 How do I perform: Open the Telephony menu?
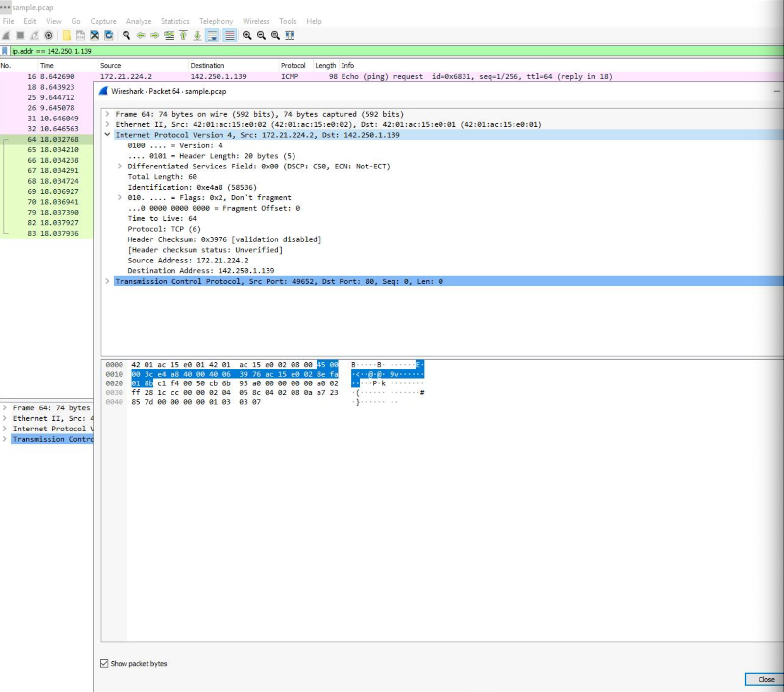pyautogui.click(x=216, y=21)
